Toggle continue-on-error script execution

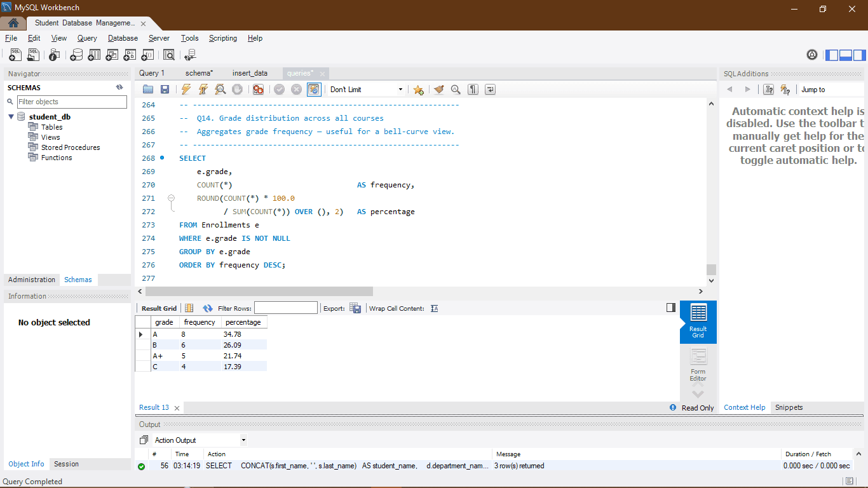pos(258,90)
